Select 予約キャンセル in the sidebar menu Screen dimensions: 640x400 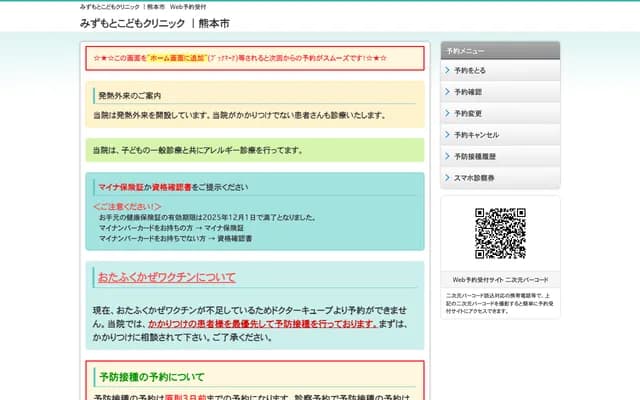(x=476, y=134)
